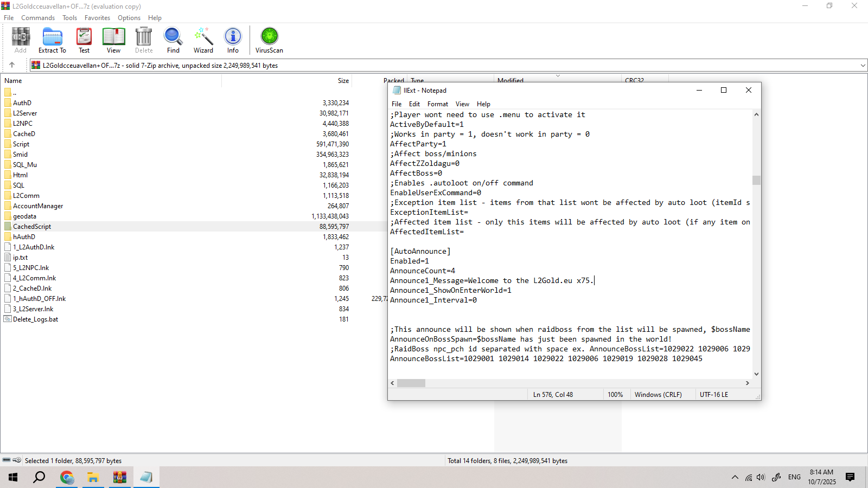Open the WinRAR Commands menu

point(38,18)
